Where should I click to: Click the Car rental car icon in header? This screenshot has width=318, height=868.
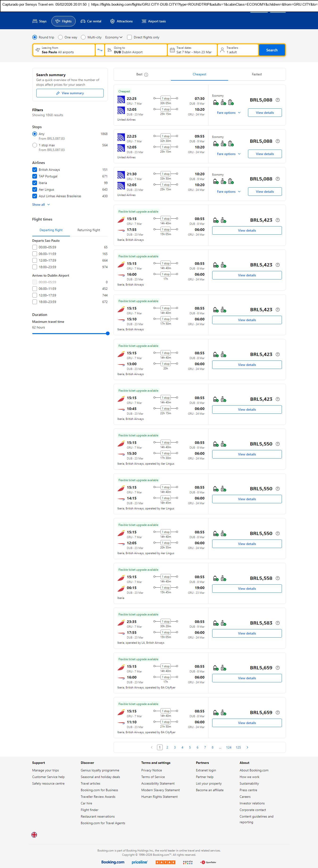[83, 21]
